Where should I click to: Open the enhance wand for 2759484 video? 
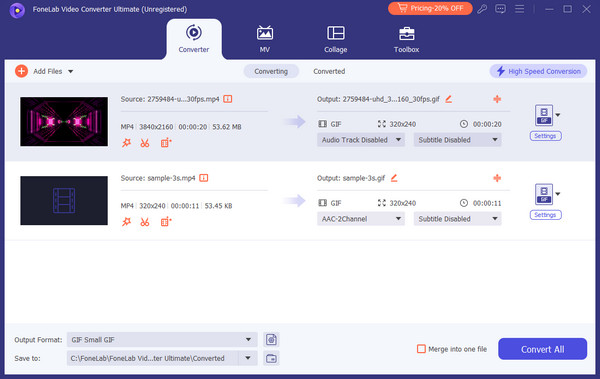(126, 143)
